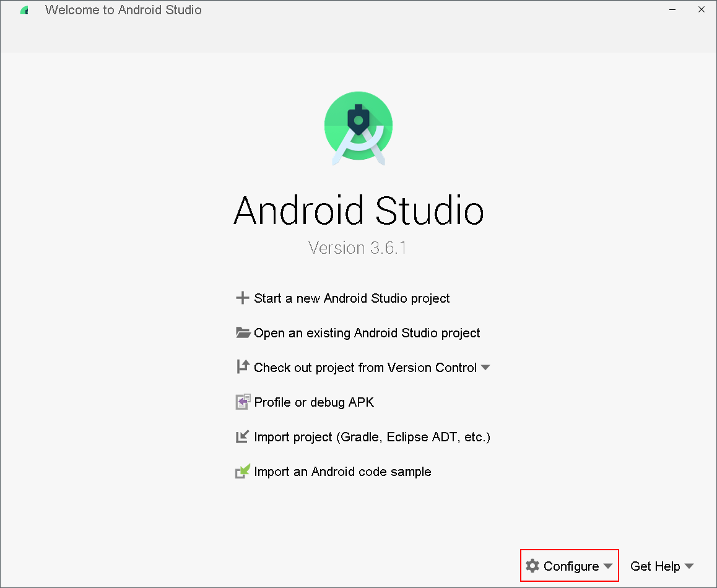Open the Get Help menu label
The image size is (717, 588).
tap(655, 566)
